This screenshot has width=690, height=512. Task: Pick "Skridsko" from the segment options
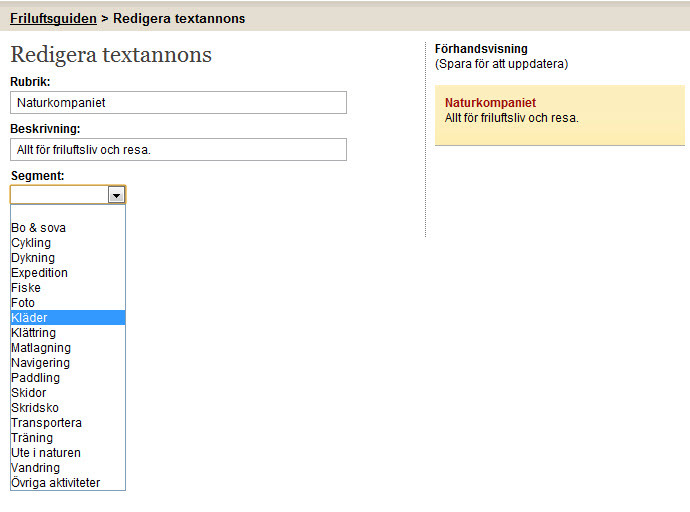68,407
